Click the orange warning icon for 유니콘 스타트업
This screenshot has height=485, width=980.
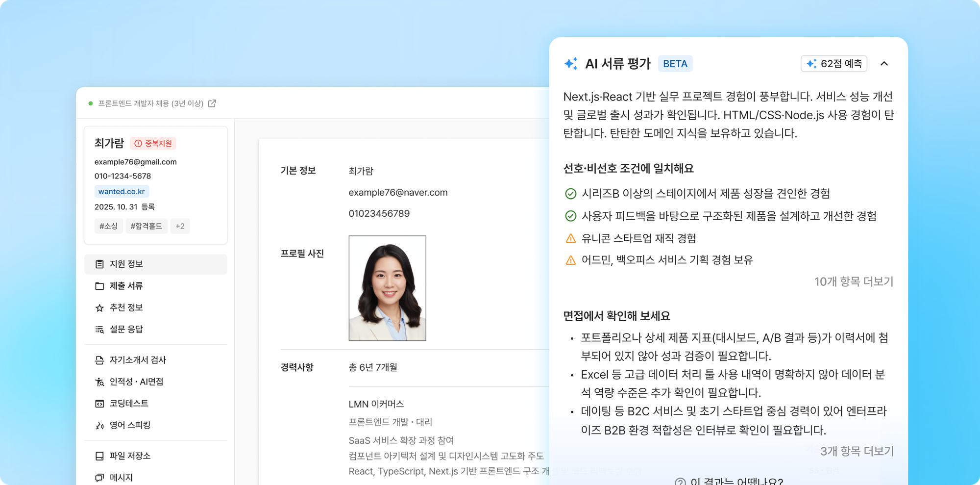coord(571,239)
